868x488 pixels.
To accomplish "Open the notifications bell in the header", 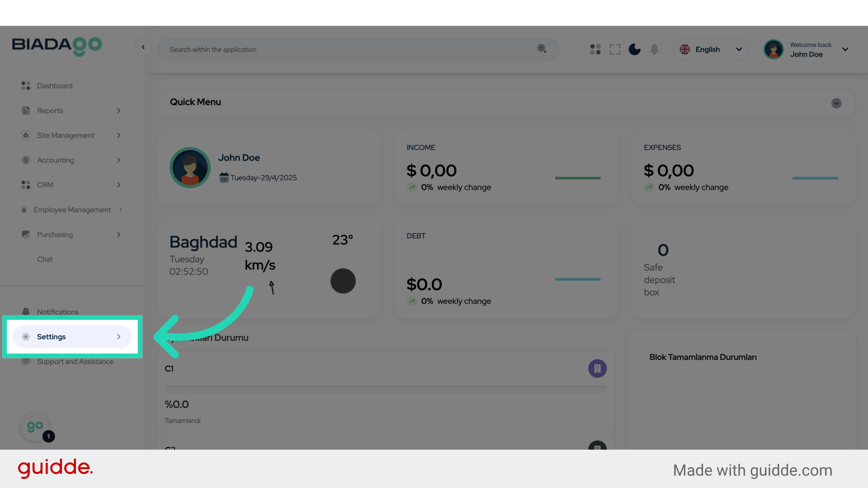I will click(x=654, y=49).
